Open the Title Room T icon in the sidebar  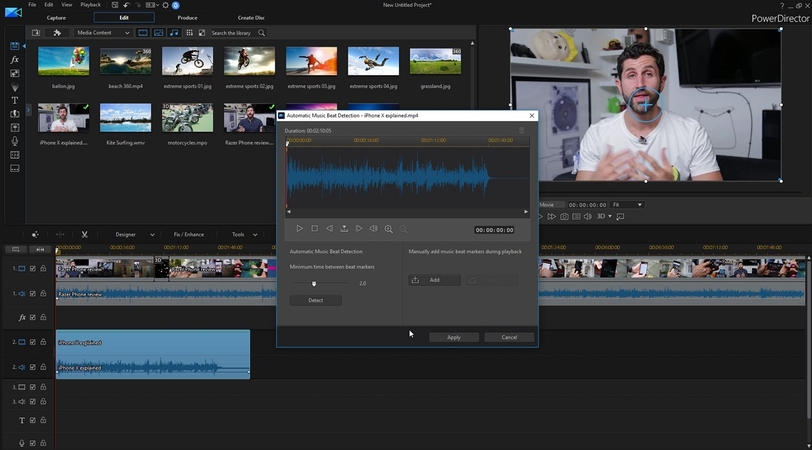click(x=14, y=100)
